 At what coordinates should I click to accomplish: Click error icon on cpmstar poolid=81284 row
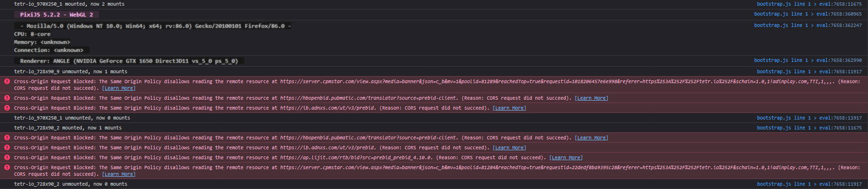pyautogui.click(x=7, y=167)
